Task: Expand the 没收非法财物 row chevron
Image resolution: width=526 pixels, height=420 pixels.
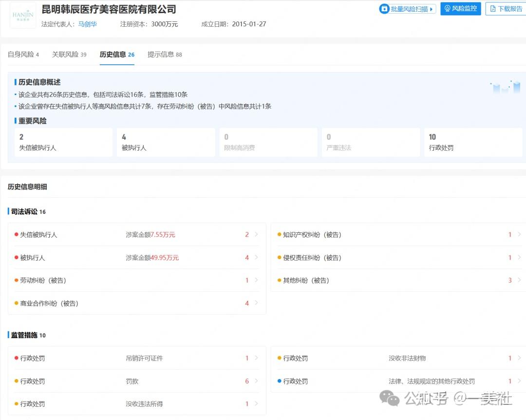Action: click(519, 358)
